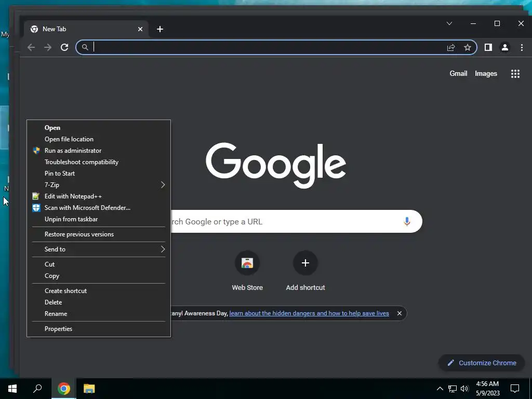Click the taskbar clock

[x=487, y=389]
